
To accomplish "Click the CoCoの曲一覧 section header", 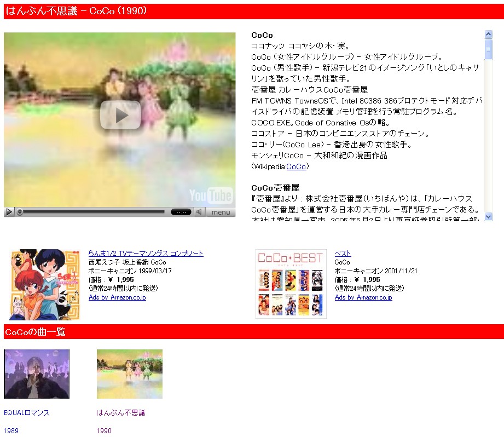I will click(36, 331).
